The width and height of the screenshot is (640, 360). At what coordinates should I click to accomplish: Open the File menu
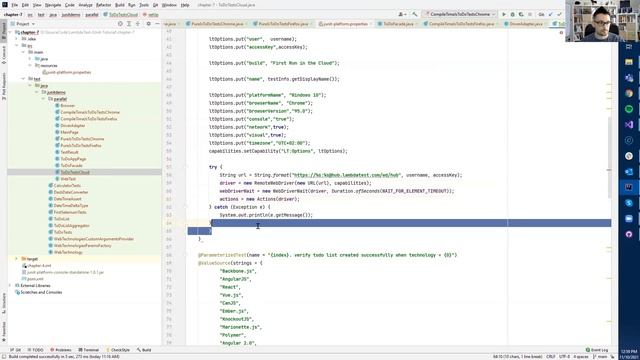(x=15, y=5)
